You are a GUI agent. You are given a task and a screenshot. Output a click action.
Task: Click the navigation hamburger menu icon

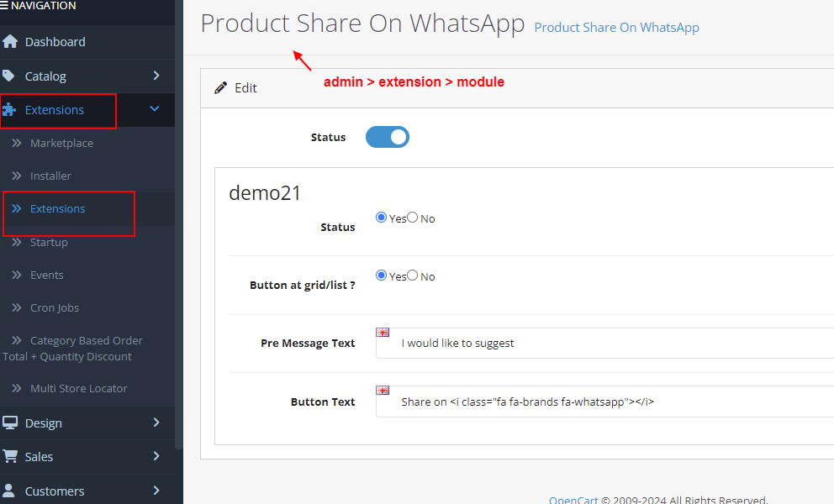[x=4, y=5]
